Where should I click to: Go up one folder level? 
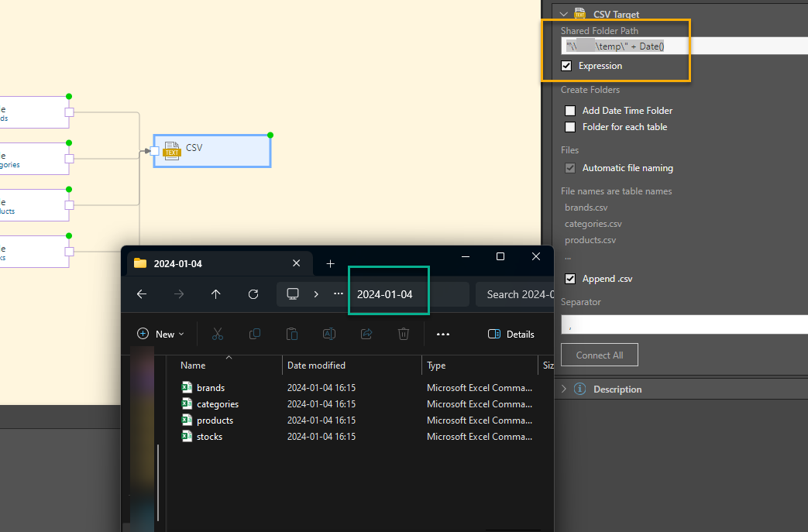pyautogui.click(x=216, y=294)
